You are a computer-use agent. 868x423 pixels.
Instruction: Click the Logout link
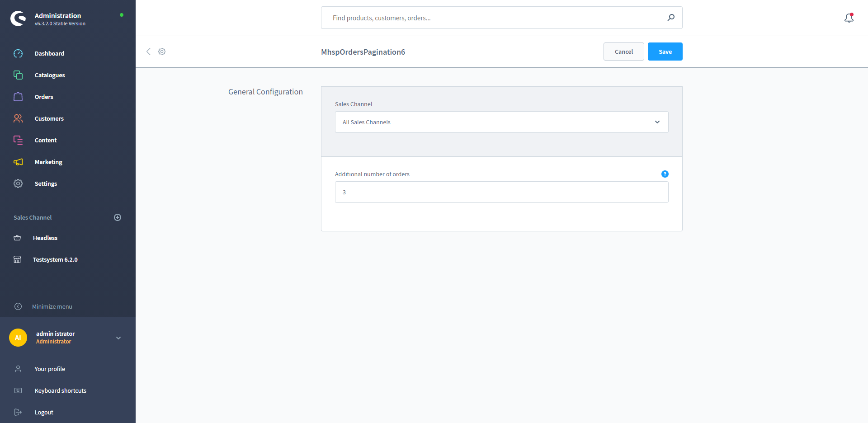pos(44,412)
